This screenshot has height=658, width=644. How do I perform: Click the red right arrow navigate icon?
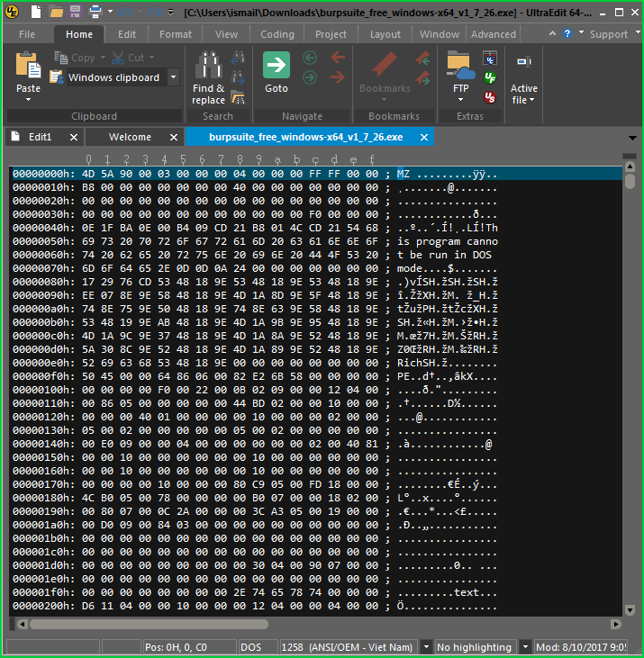338,77
